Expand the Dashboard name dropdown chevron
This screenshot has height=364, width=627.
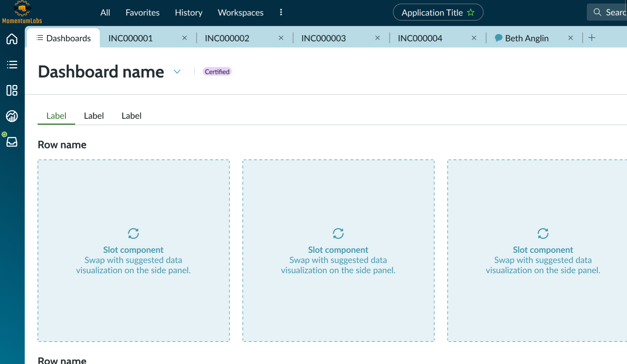coord(177,72)
